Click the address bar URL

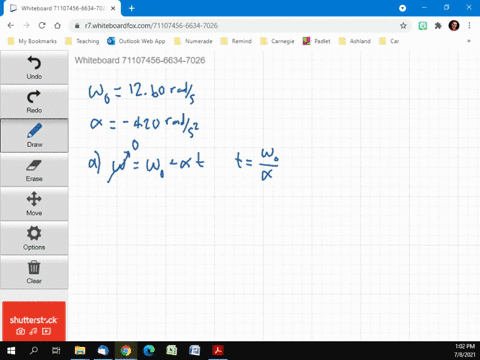(151, 26)
